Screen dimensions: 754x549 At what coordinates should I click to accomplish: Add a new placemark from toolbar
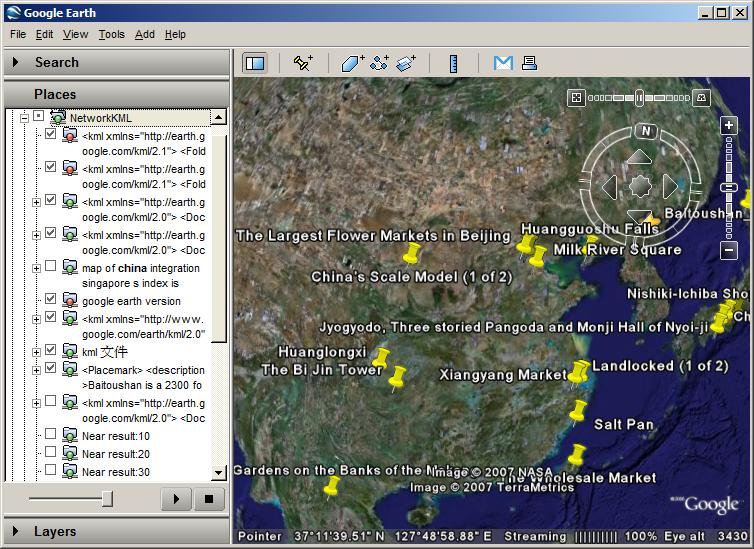click(303, 63)
